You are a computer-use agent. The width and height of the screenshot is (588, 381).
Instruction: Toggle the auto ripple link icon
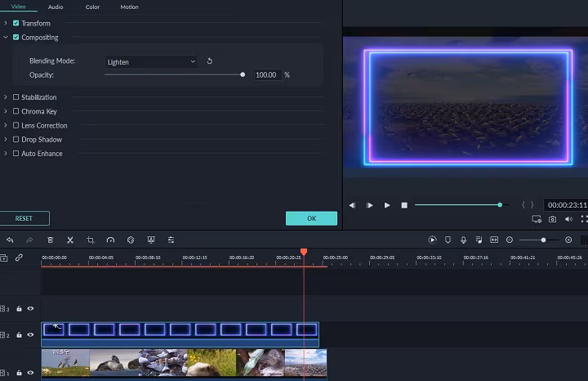[19, 258]
